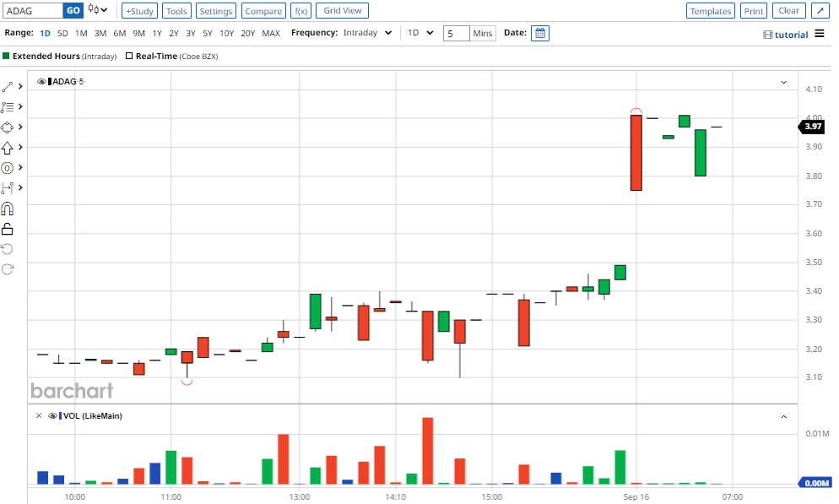839x504 pixels.
Task: Open the f(x) expressions button
Action: [x=301, y=11]
